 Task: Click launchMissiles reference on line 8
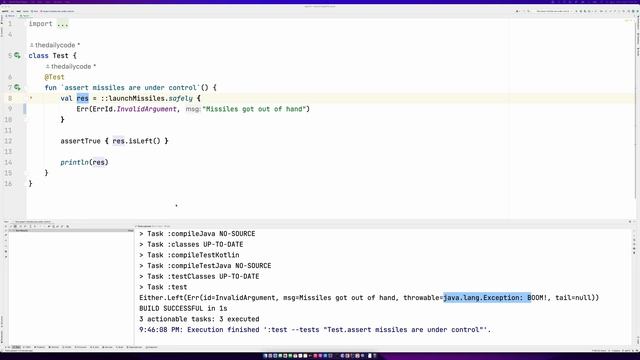(137, 98)
